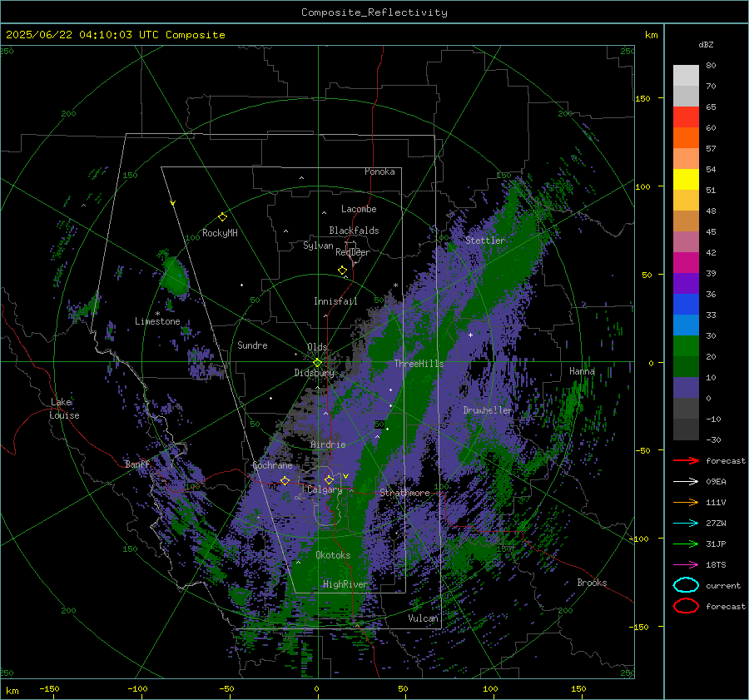Click the dBZ legend heading
Viewport: 749px width, 700px height.
[x=706, y=44]
